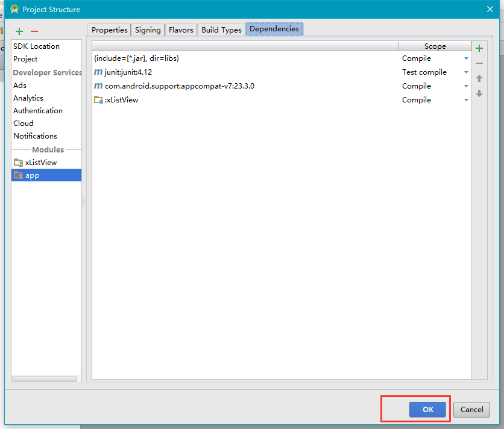
Task: Click the Cancel button
Action: point(471,409)
